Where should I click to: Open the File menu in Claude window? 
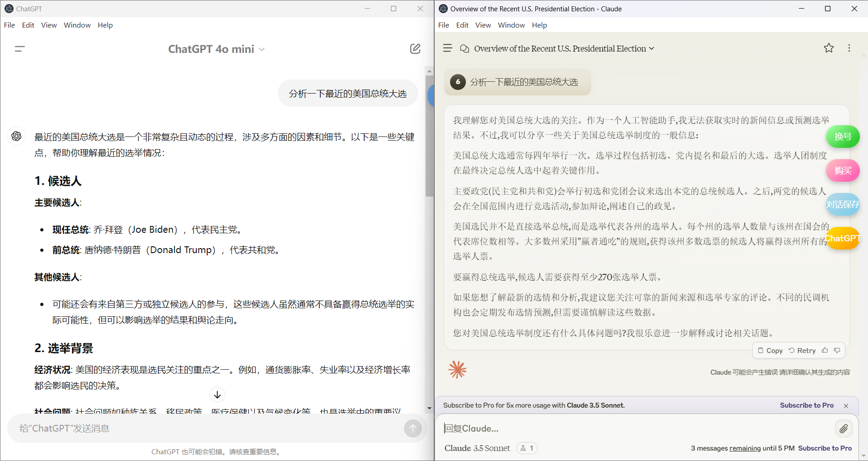click(x=444, y=25)
